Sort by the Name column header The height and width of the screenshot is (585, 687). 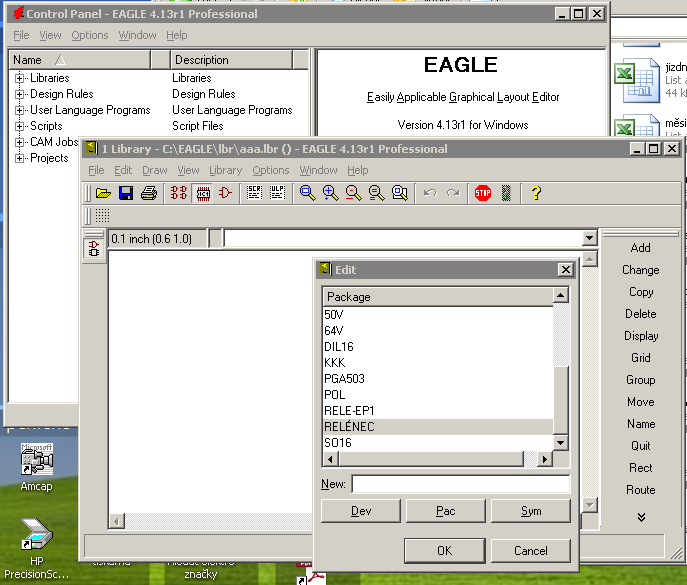point(80,60)
